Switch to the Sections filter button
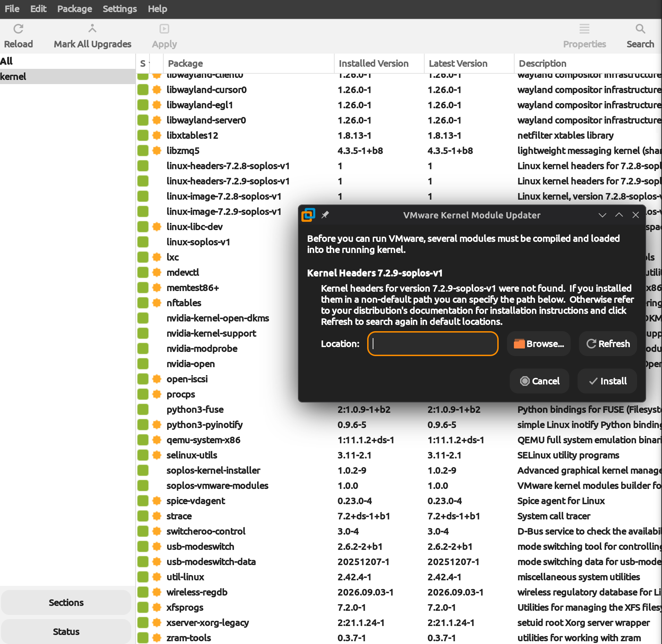The height and width of the screenshot is (644, 662). click(66, 602)
